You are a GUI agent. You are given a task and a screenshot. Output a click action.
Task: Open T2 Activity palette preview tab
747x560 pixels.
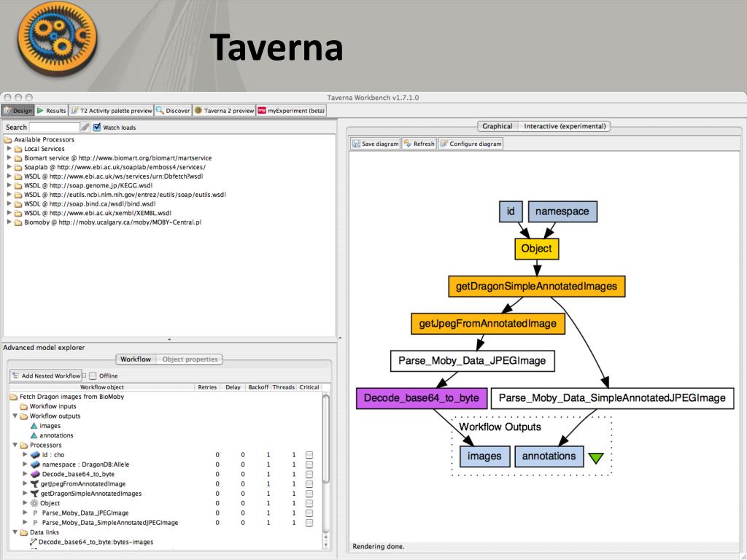point(112,111)
